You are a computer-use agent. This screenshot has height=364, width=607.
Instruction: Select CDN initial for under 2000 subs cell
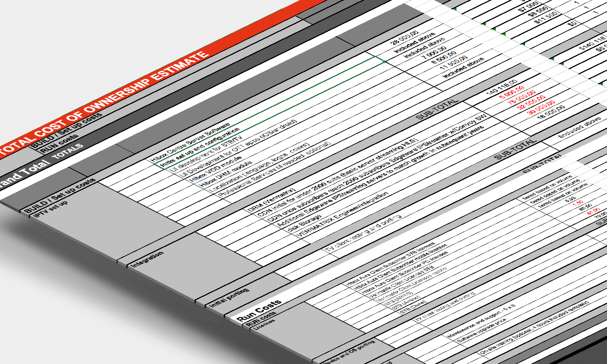pyautogui.click(x=338, y=178)
